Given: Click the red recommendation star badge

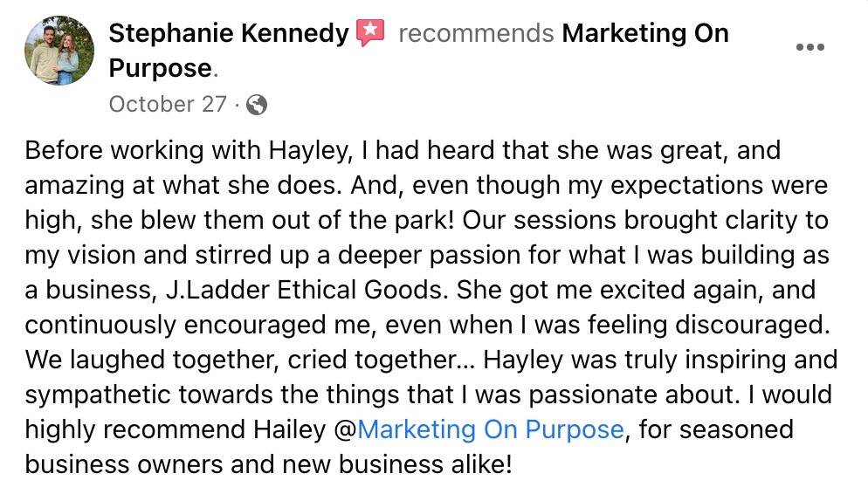Looking at the screenshot, I should (x=370, y=33).
